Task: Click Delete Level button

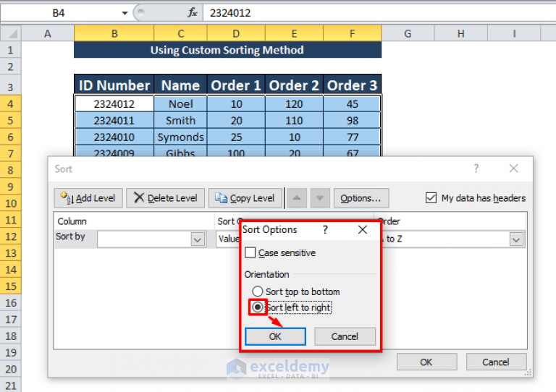Action: click(166, 198)
